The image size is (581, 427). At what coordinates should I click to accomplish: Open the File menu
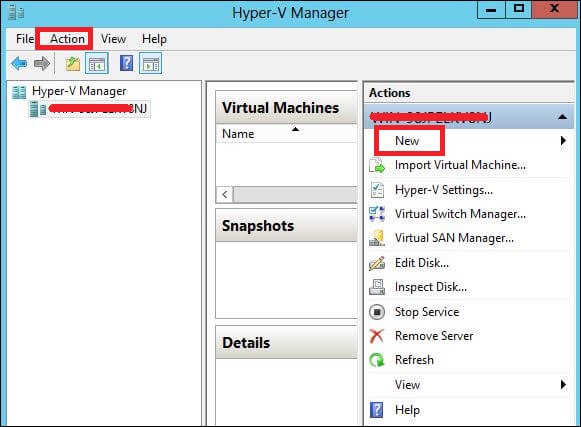(24, 39)
